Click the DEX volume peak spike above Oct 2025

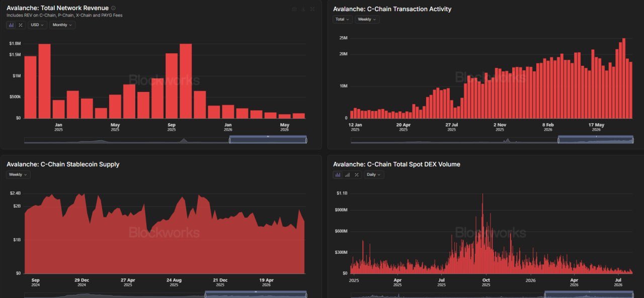tap(482, 234)
